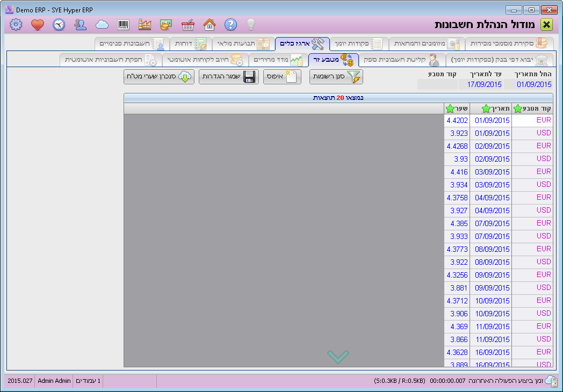Expand more rows with down chevron
Image resolution: width=563 pixels, height=392 pixels.
click(x=338, y=357)
